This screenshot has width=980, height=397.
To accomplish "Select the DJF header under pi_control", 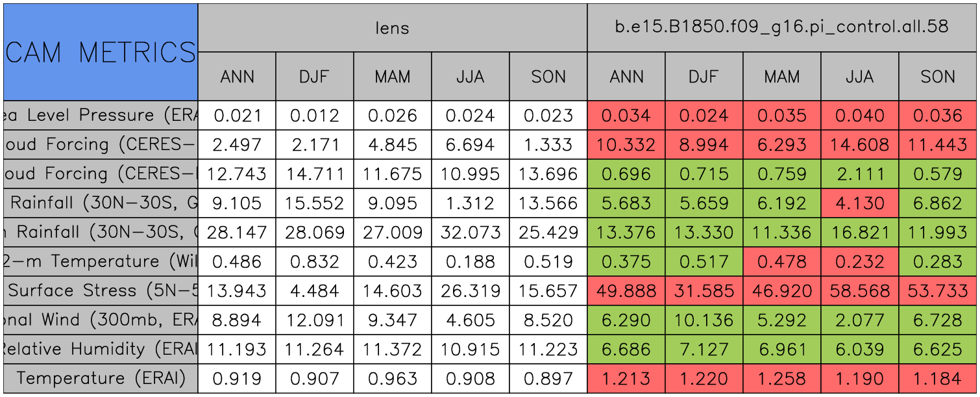I will (x=704, y=77).
